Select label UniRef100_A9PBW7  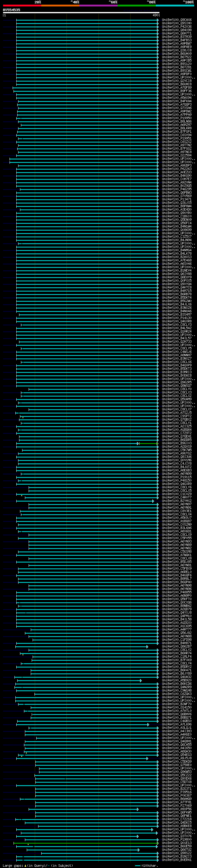click(177, 43)
